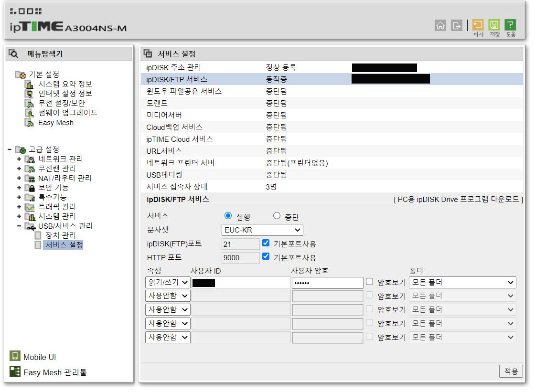Expand the NAT/라우터 관리 tree node
This screenshot has height=392, width=535.
click(x=19, y=178)
